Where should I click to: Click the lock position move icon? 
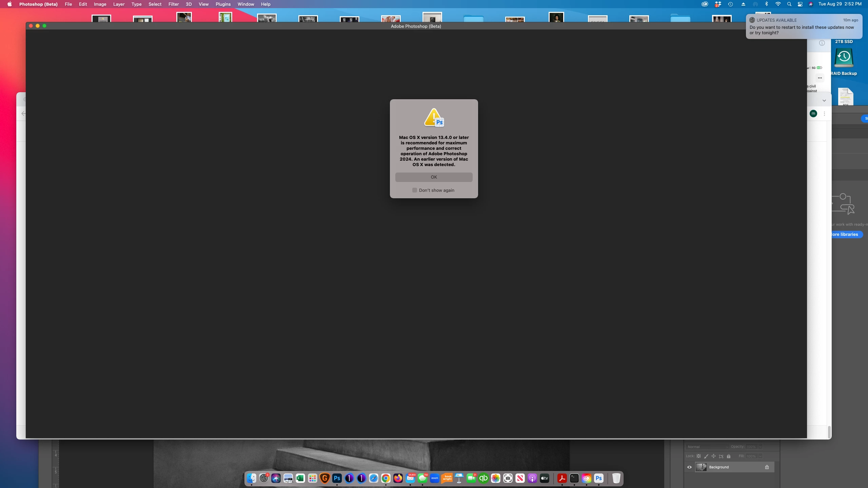pyautogui.click(x=713, y=456)
